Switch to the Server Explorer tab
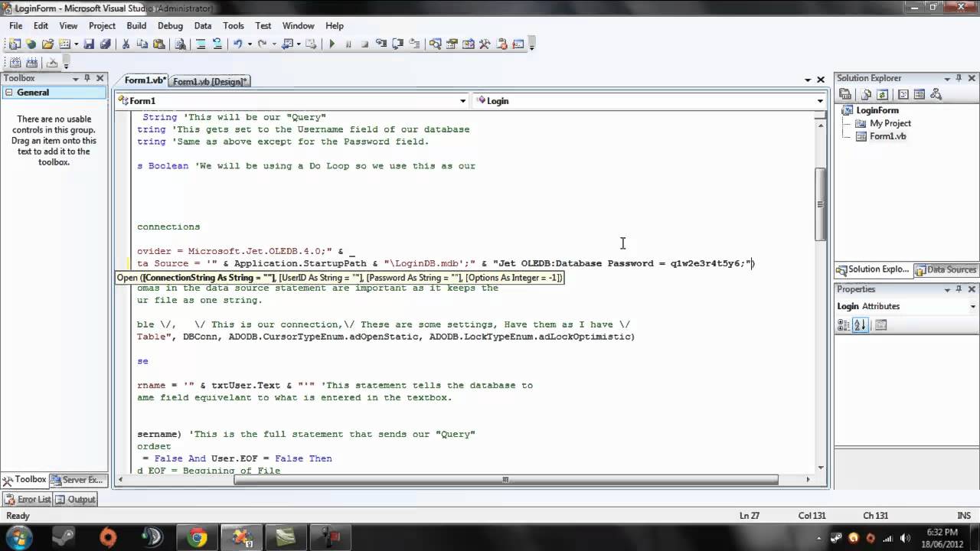This screenshot has width=980, height=551. pyautogui.click(x=77, y=480)
